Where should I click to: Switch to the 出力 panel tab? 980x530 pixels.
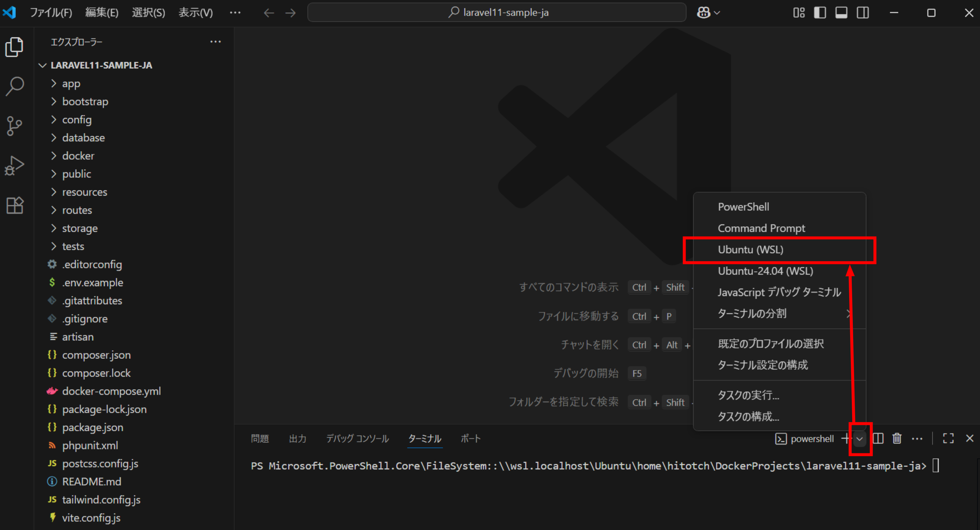pyautogui.click(x=297, y=439)
